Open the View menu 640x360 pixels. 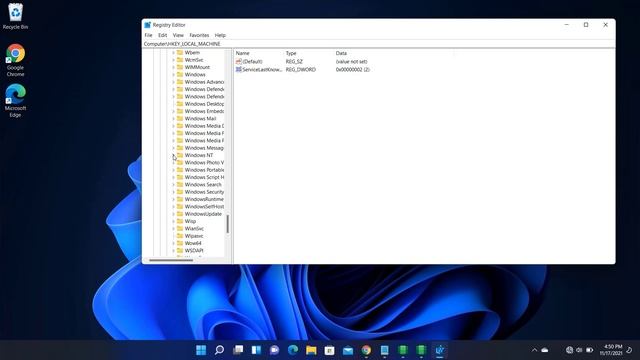coord(178,36)
